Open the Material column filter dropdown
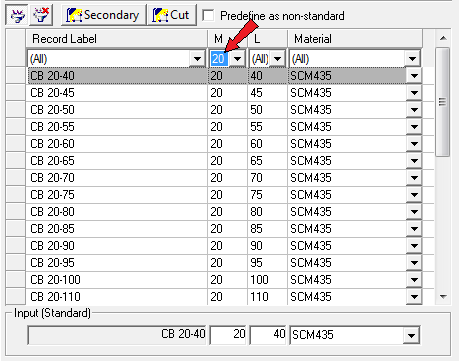This screenshot has width=459, height=361. pyautogui.click(x=412, y=59)
